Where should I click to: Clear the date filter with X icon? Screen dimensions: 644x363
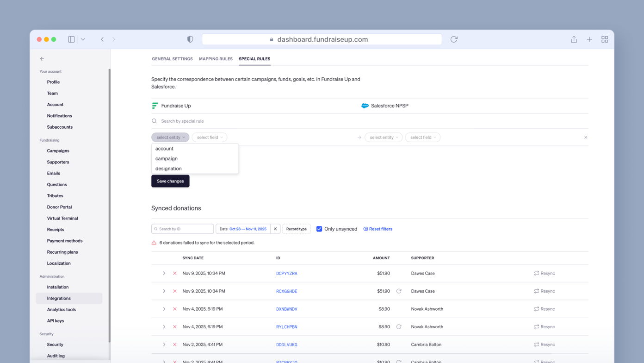275,229
